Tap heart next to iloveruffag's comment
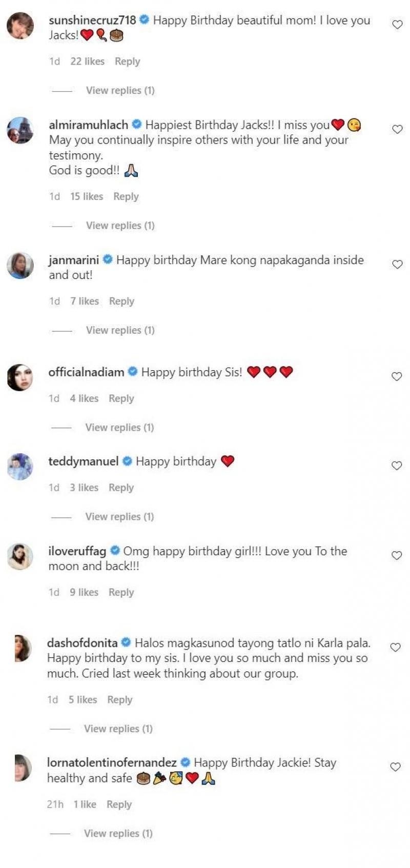The width and height of the screenshot is (410, 868). (397, 555)
